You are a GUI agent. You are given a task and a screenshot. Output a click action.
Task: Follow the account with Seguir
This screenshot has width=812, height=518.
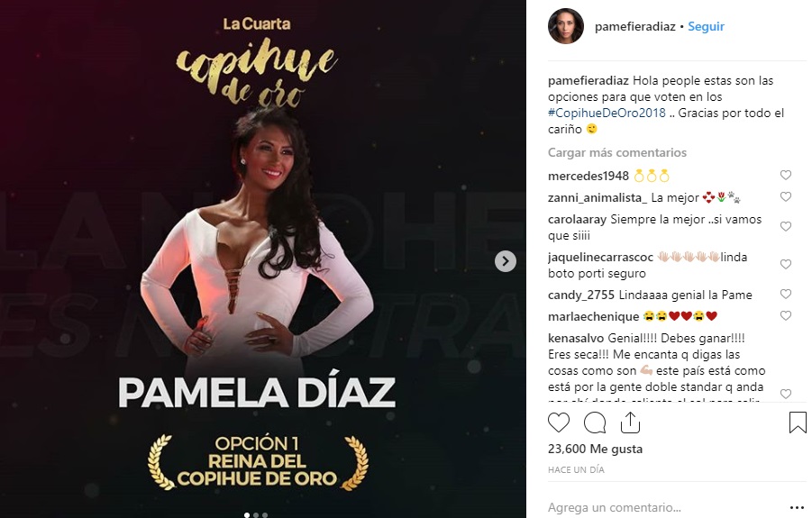(706, 26)
